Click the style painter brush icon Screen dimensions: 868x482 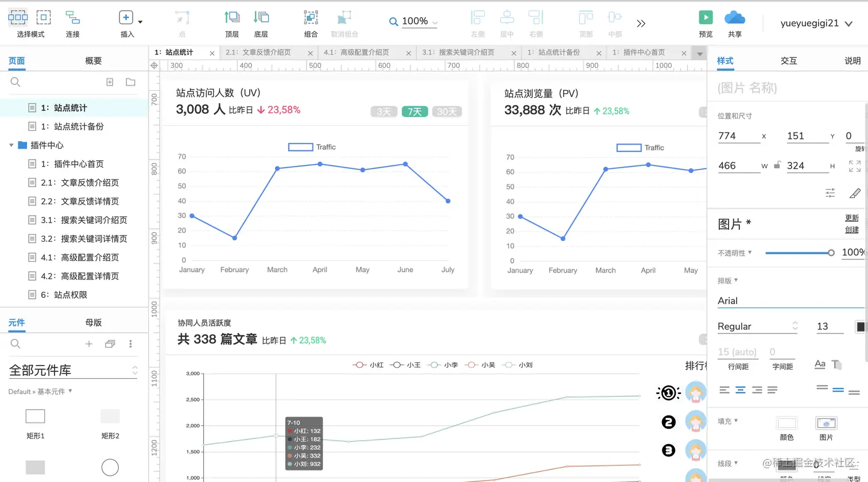(855, 193)
